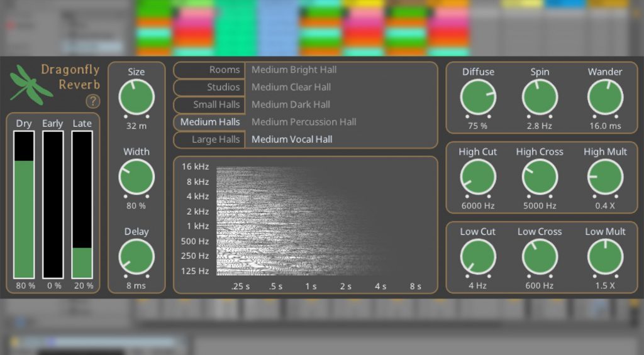The image size is (644, 355).
Task: Click the Dragonfly Reverb title text
Action: tap(70, 77)
